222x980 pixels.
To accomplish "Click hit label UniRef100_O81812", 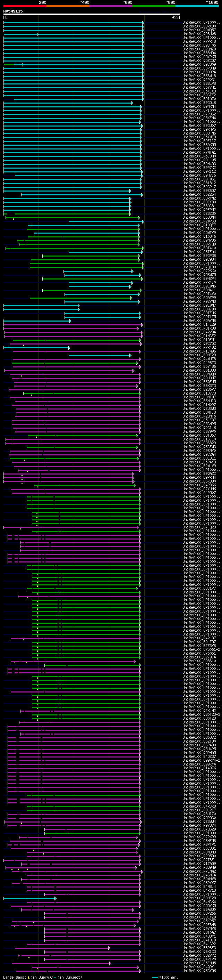I will (199, 183).
